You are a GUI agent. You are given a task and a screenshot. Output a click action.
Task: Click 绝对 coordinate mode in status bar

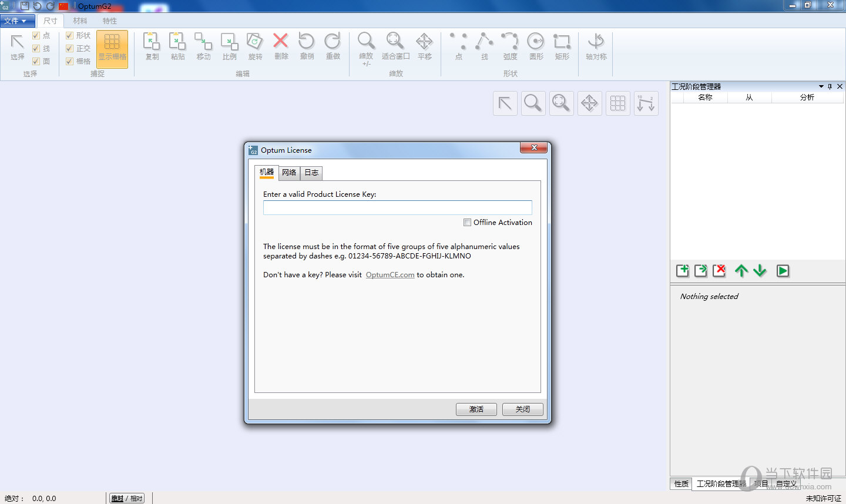[x=117, y=499]
